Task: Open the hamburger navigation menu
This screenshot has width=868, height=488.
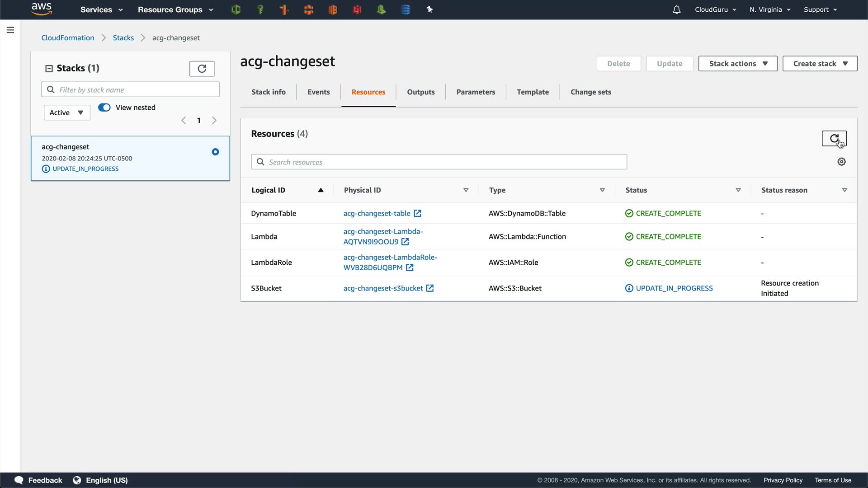Action: tap(10, 30)
